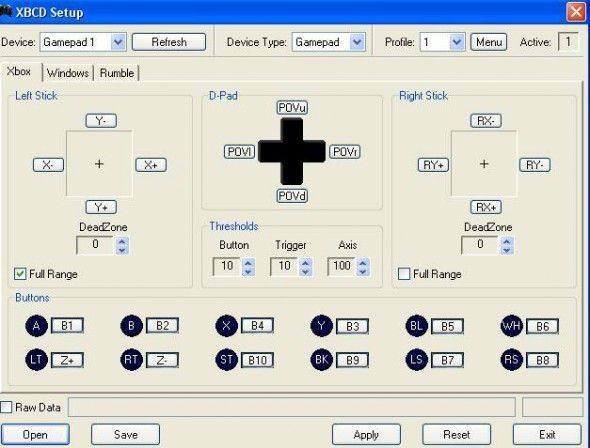Viewport: 590px width, 448px height.
Task: Click the Reset button
Action: point(456,434)
